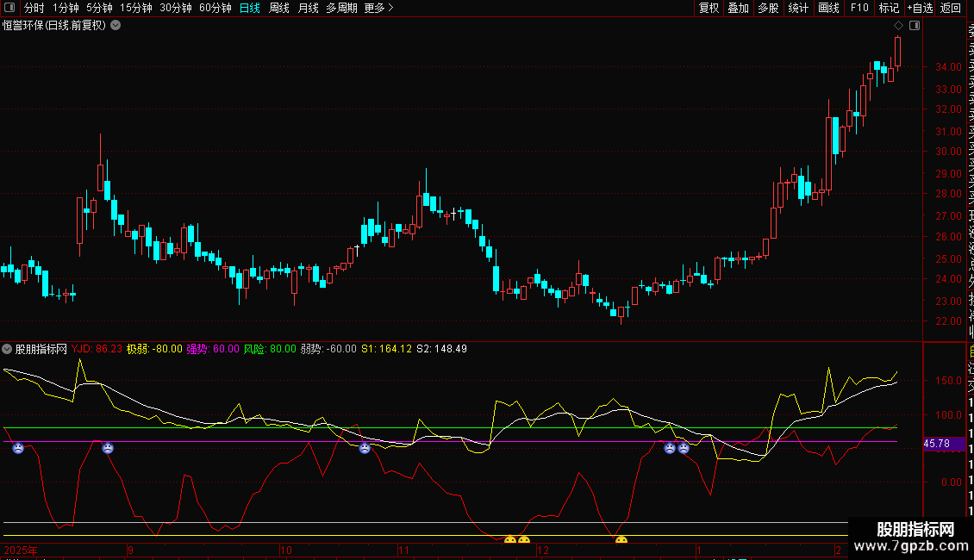This screenshot has width=974, height=560.
Task: Click the 2025年 label on the time axis
Action: (x=21, y=550)
